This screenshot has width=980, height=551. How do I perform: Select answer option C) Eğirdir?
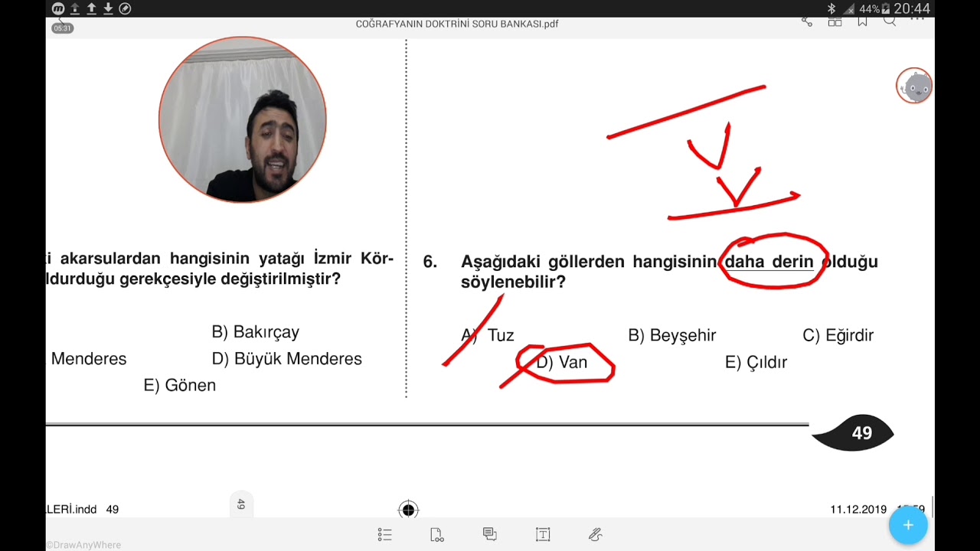838,335
